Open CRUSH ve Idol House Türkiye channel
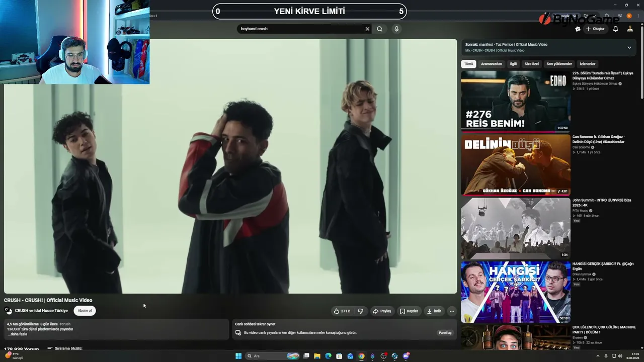 (41, 311)
